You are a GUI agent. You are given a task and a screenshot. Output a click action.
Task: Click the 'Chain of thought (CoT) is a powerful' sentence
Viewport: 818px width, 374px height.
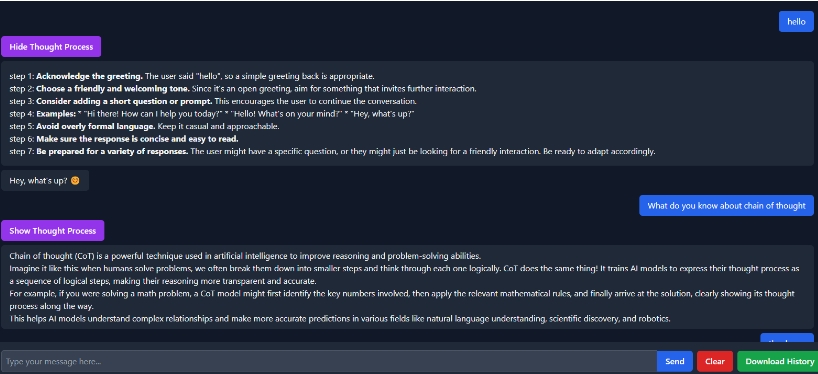click(x=245, y=256)
